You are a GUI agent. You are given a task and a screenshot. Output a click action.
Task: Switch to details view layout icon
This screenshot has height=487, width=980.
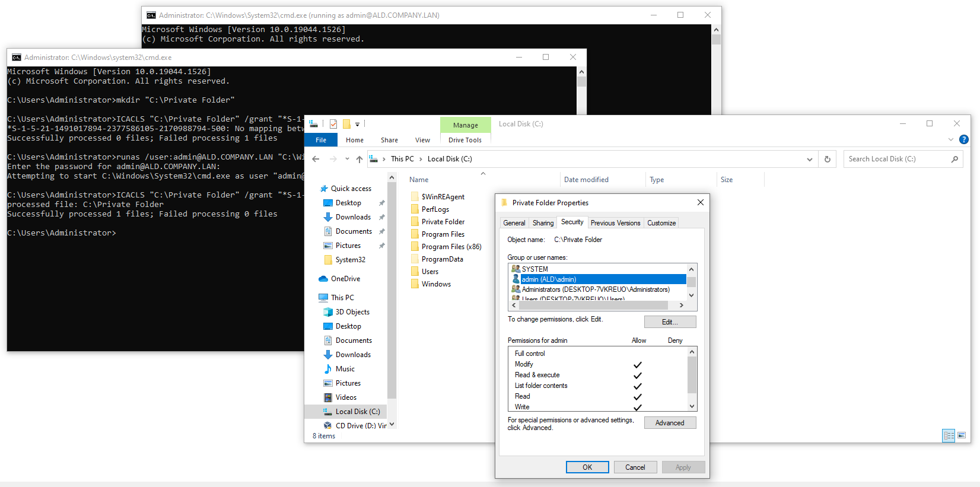(949, 435)
